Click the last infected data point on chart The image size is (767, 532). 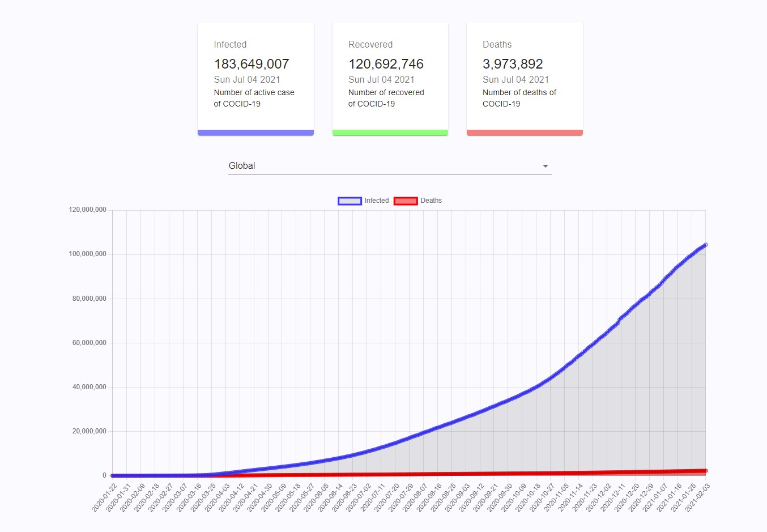(705, 245)
